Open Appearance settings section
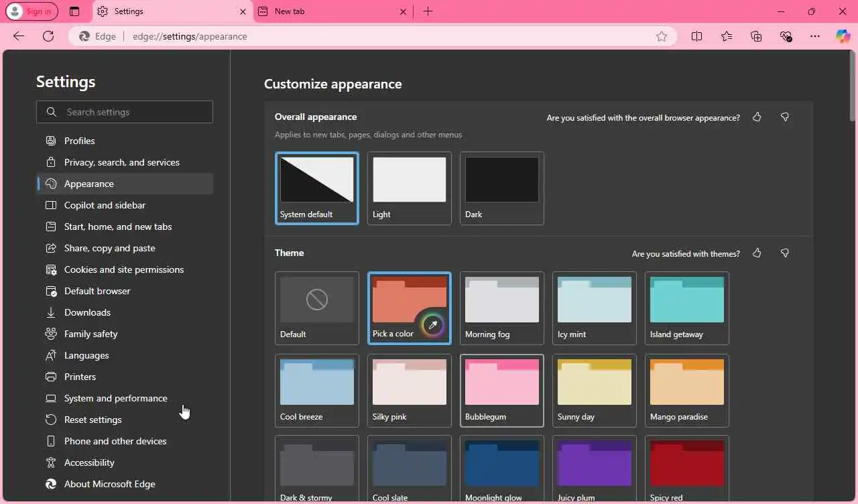 point(125,184)
